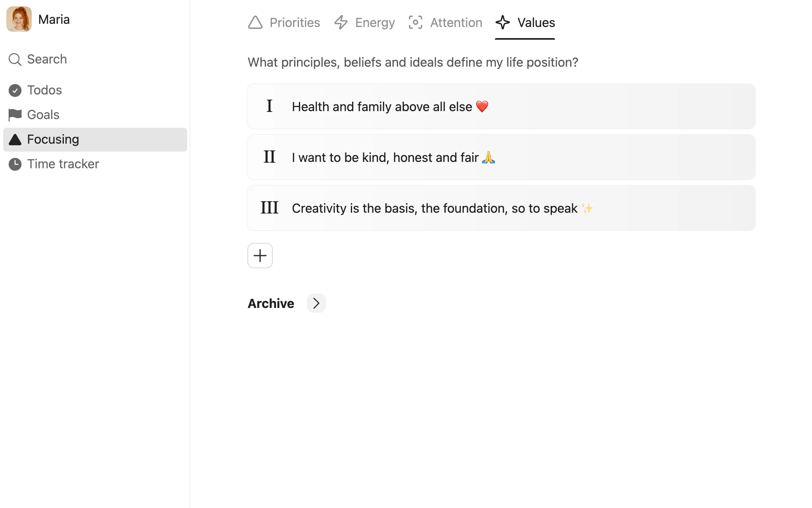
Task: Switch to the Attention tab
Action: pyautogui.click(x=445, y=23)
